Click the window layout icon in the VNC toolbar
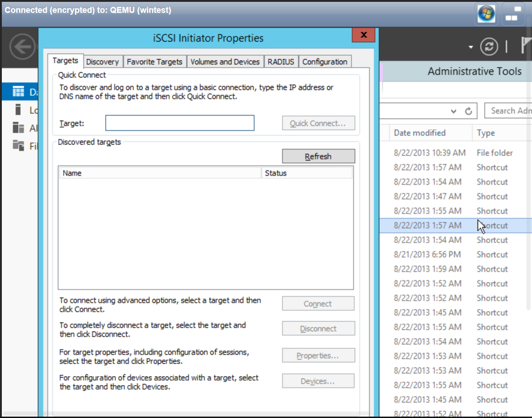Image resolution: width=532 pixels, height=418 pixels. 513,14
